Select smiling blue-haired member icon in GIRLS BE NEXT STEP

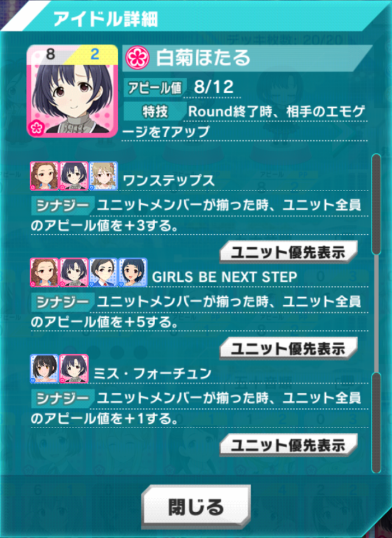click(133, 272)
